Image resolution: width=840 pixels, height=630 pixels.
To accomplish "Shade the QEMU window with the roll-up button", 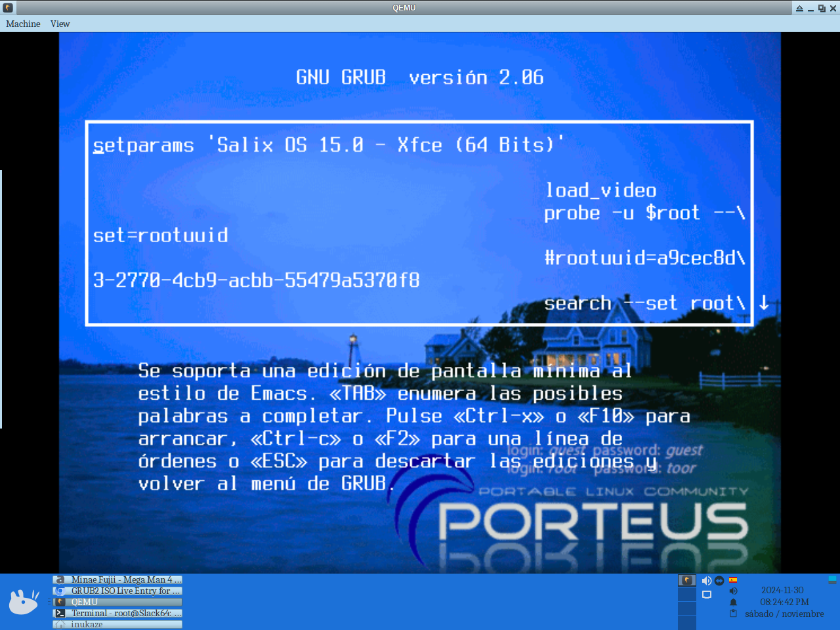I will coord(799,8).
